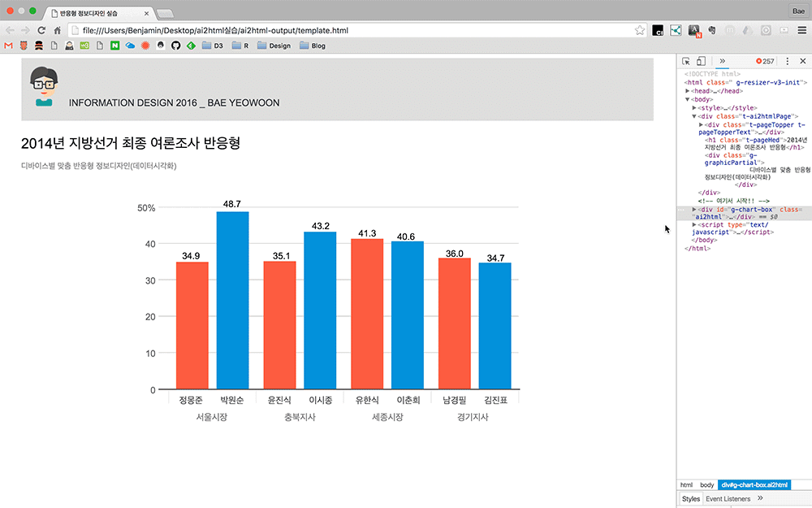Close the 반응형 정보디자인 실습 tab
The image size is (812, 508).
146,14
